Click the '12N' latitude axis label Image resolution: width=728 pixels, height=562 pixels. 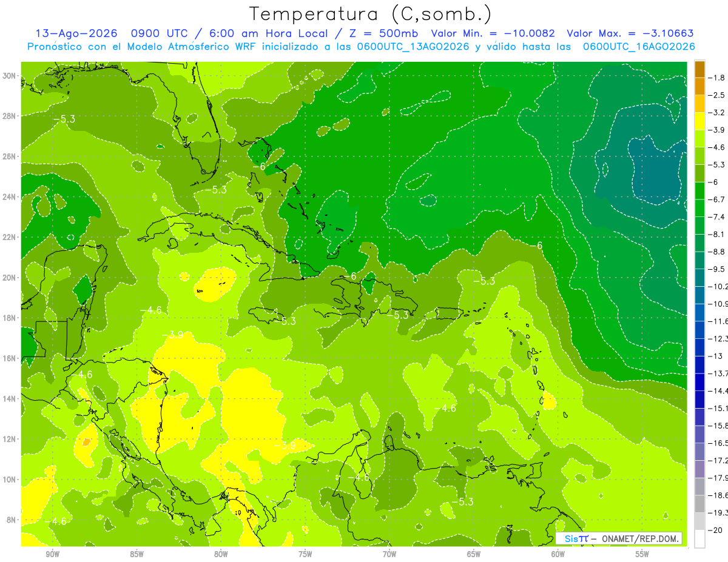click(9, 439)
